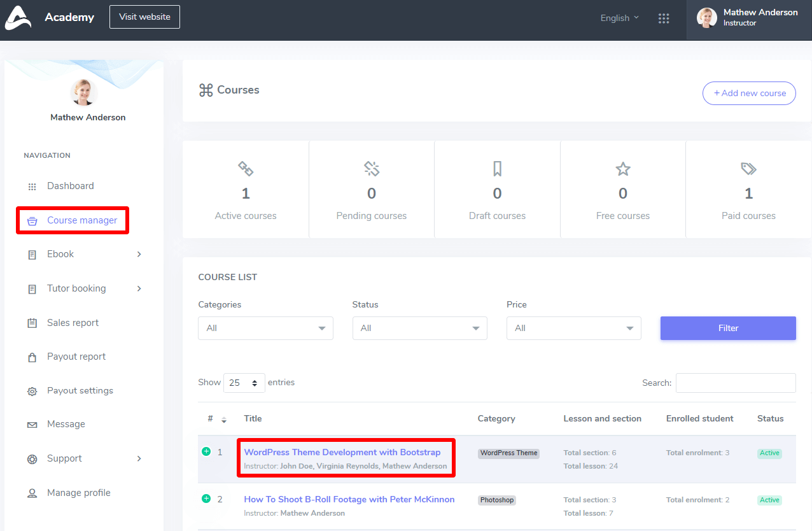
Task: Click the course list Search field
Action: (x=735, y=383)
